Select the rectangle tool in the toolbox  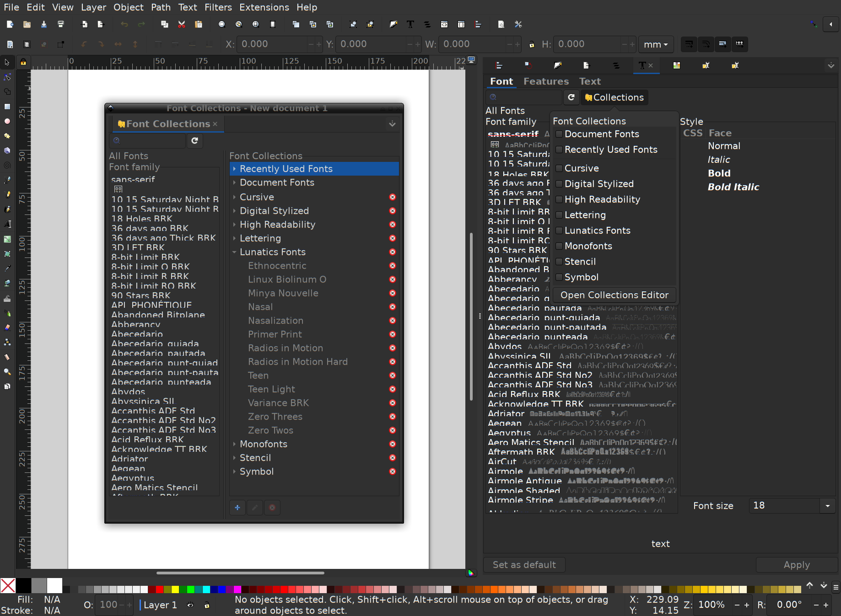pyautogui.click(x=7, y=107)
